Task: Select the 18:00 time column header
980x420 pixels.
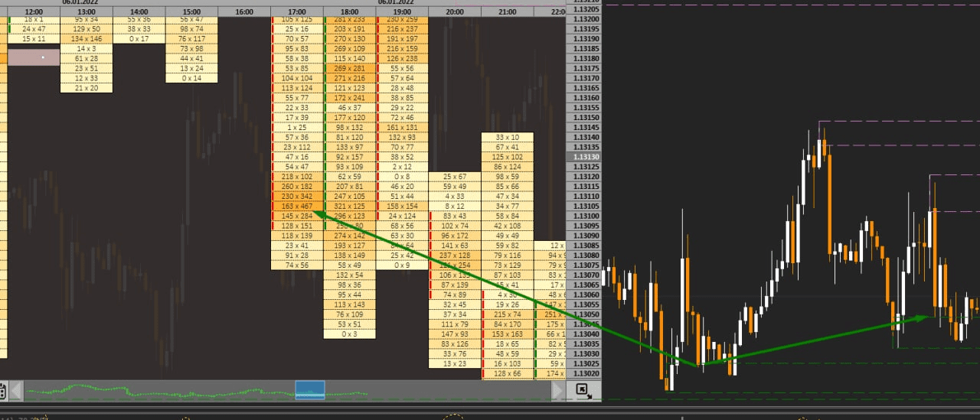Action: 350,12
